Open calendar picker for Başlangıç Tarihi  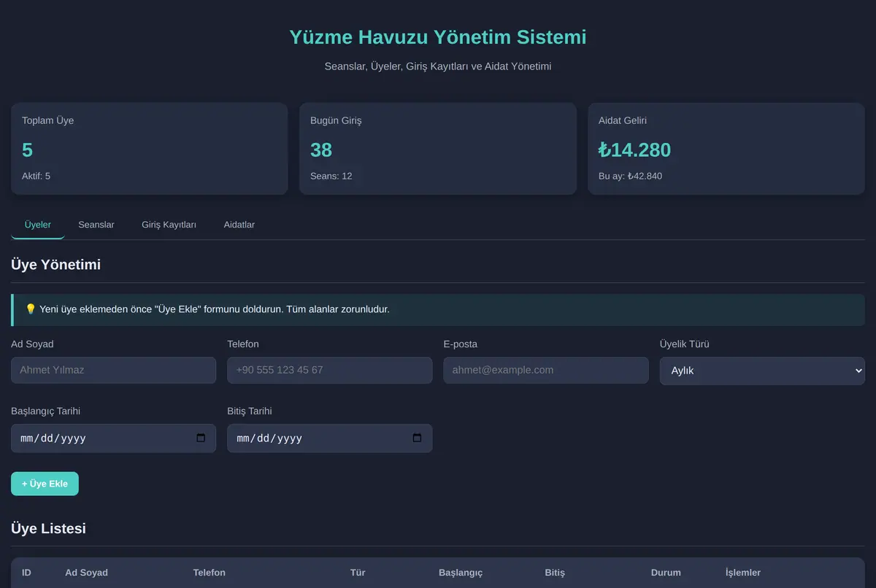(x=201, y=438)
